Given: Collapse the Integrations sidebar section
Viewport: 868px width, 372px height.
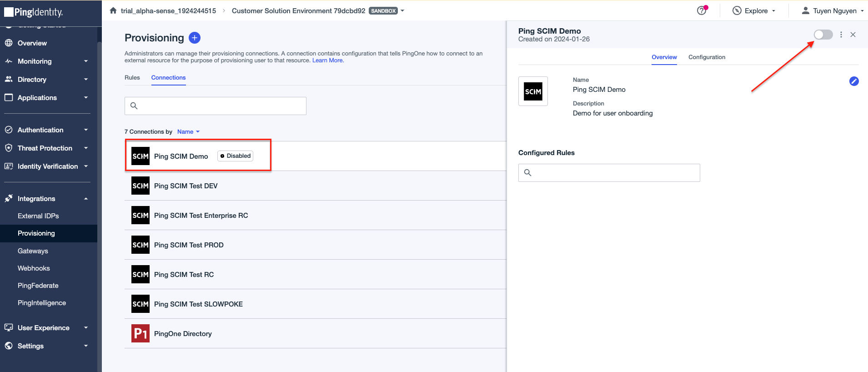Looking at the screenshot, I should [86, 198].
